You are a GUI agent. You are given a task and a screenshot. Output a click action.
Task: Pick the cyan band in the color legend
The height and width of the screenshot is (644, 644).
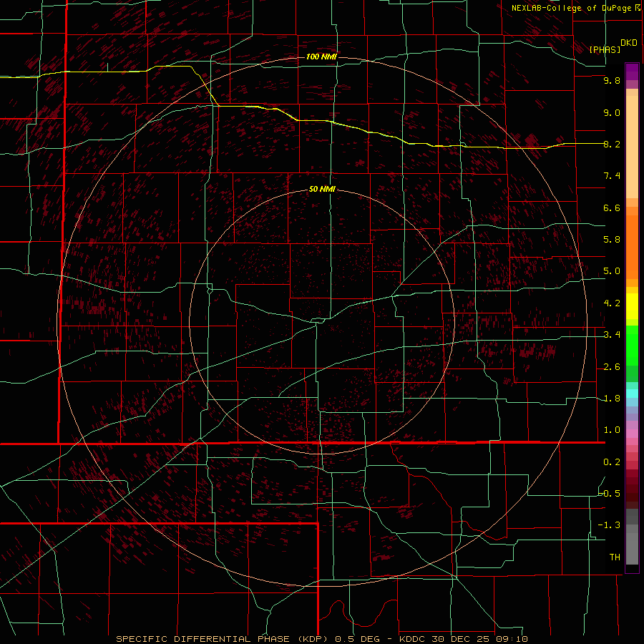pos(632,393)
